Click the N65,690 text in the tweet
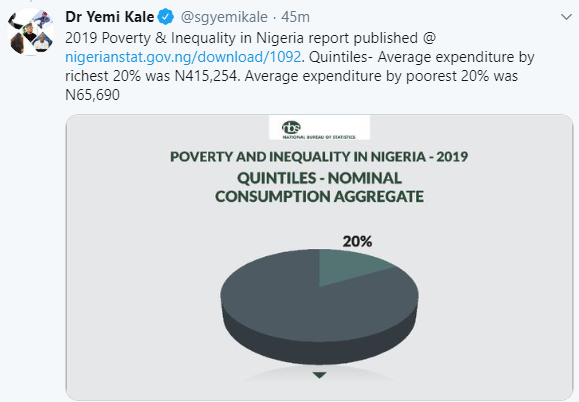Viewport: 579px width, 402px height. tap(92, 95)
